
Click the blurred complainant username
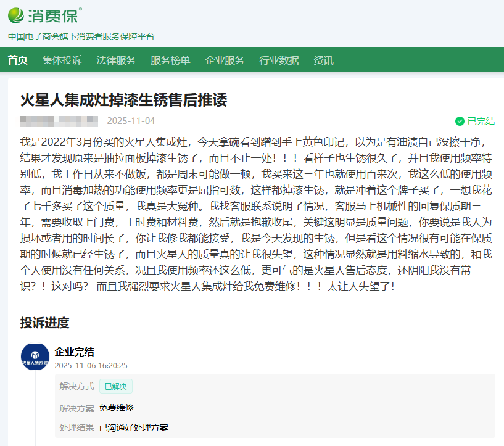[x=59, y=121]
